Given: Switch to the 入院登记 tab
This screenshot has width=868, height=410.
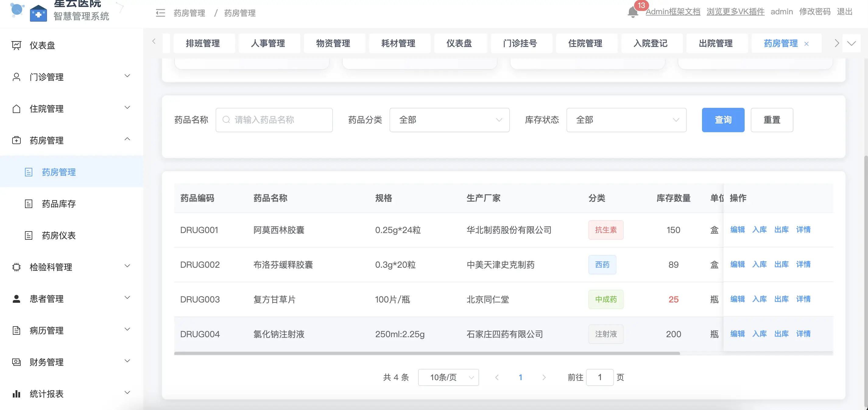Looking at the screenshot, I should pos(650,44).
